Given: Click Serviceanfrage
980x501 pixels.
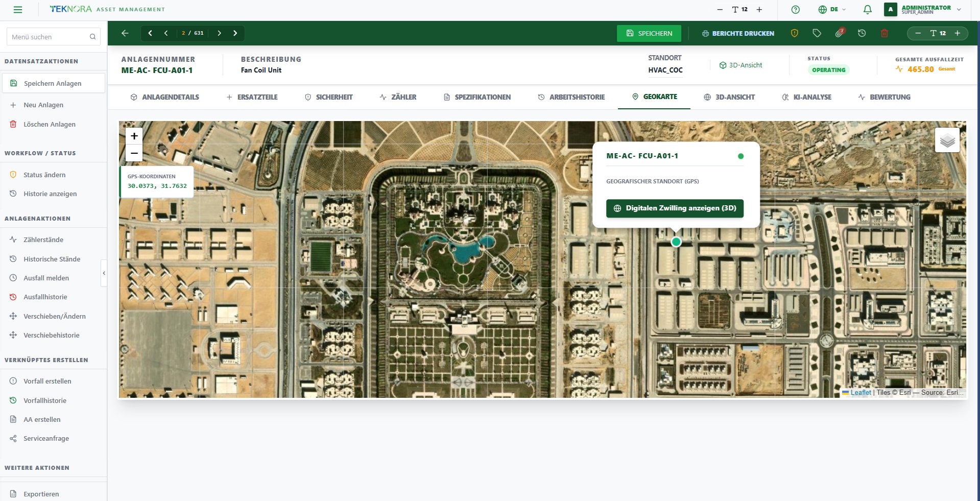Looking at the screenshot, I should pyautogui.click(x=53, y=438).
